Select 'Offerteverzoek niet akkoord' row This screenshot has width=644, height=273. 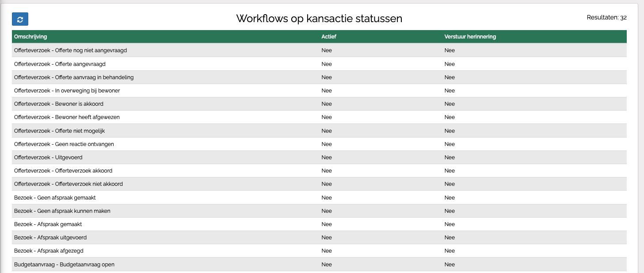(x=69, y=184)
